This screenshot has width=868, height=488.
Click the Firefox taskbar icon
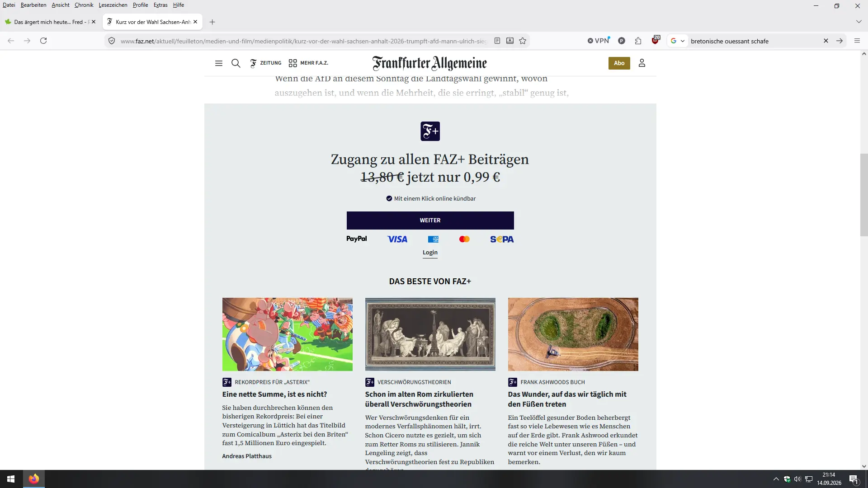click(33, 479)
